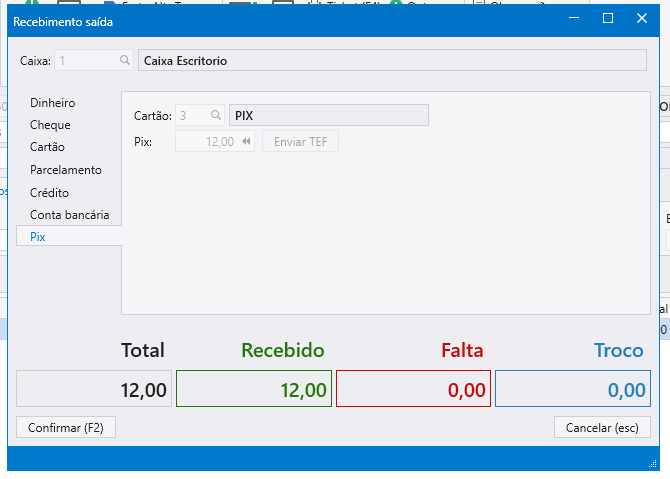This screenshot has height=479, width=670.
Task: Click the Pix amount field showing 12,00
Action: point(208,142)
